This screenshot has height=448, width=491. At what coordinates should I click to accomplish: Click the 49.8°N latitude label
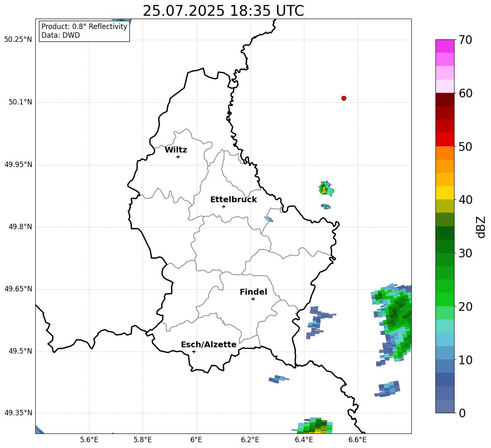point(20,227)
